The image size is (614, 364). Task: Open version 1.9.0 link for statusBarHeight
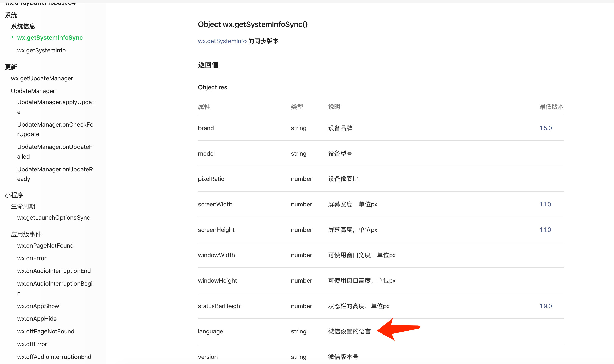546,306
